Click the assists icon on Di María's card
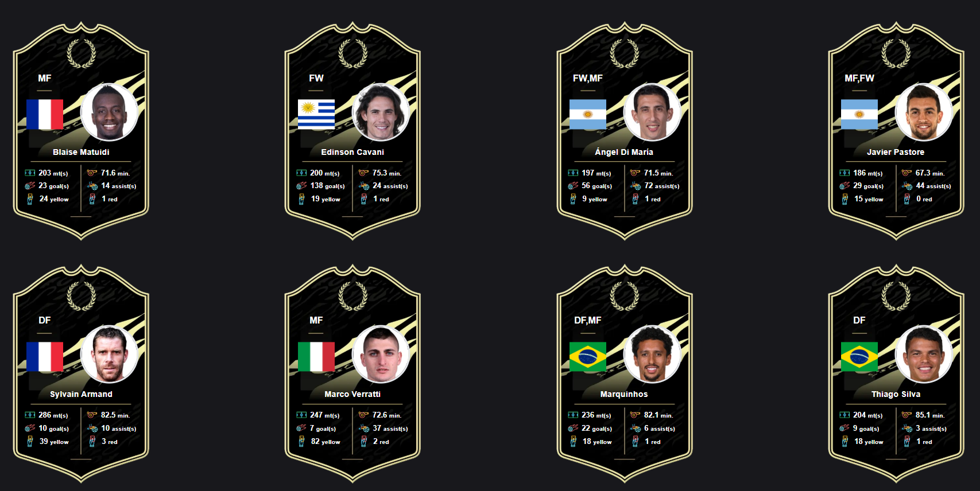The width and height of the screenshot is (980, 491). pyautogui.click(x=635, y=186)
